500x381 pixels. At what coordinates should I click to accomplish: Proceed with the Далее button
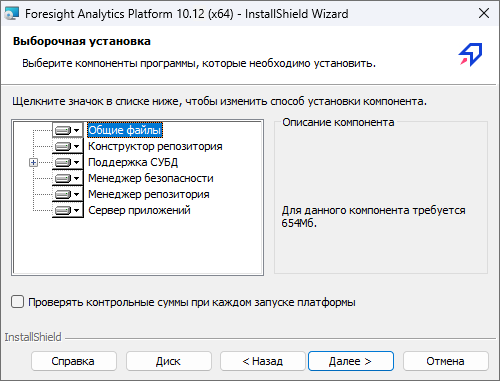351,361
